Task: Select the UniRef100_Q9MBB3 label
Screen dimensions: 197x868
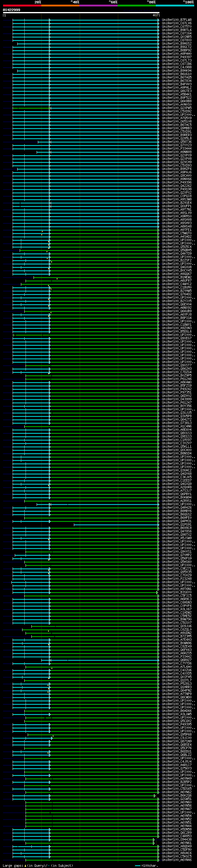Action: 177,128
